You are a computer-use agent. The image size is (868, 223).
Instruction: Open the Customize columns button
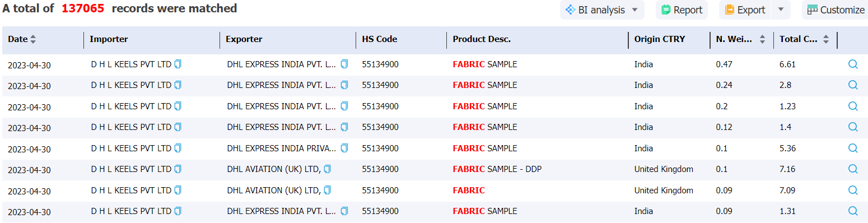[x=836, y=10]
